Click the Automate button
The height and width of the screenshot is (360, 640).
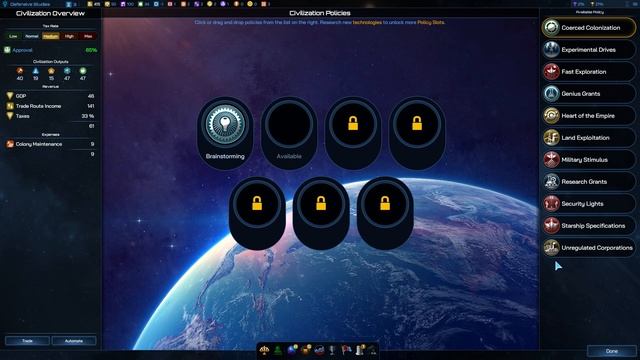click(x=74, y=340)
